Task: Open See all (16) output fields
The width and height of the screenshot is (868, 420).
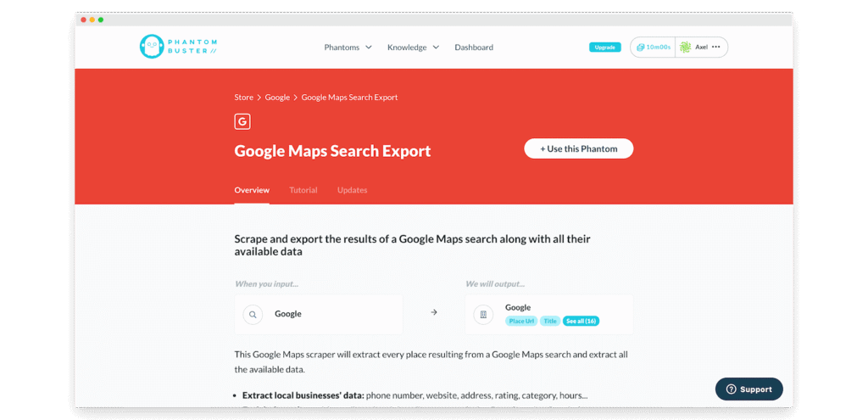Action: click(x=581, y=321)
